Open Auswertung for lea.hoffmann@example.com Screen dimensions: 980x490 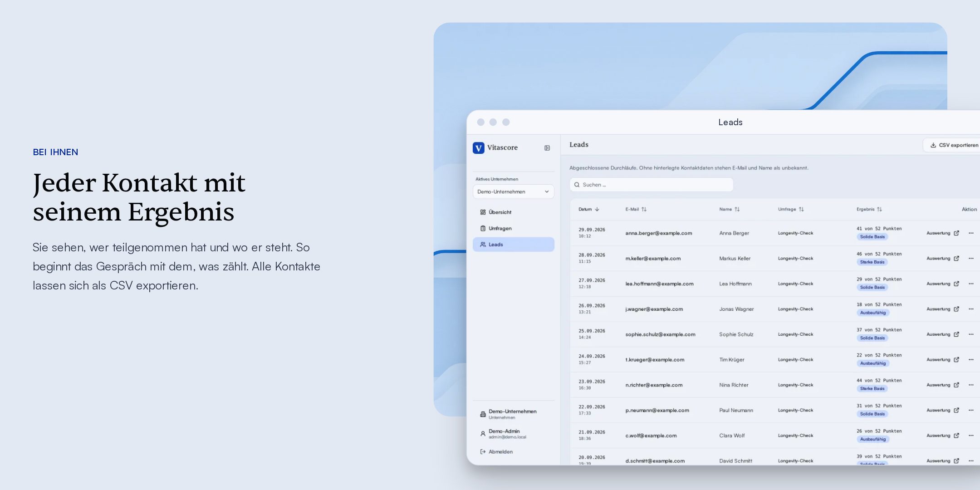coord(943,284)
